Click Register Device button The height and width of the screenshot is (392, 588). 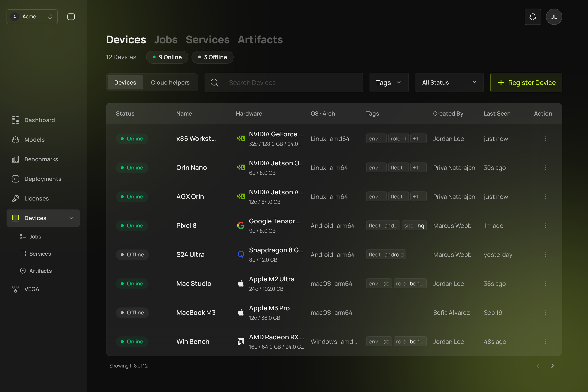526,82
